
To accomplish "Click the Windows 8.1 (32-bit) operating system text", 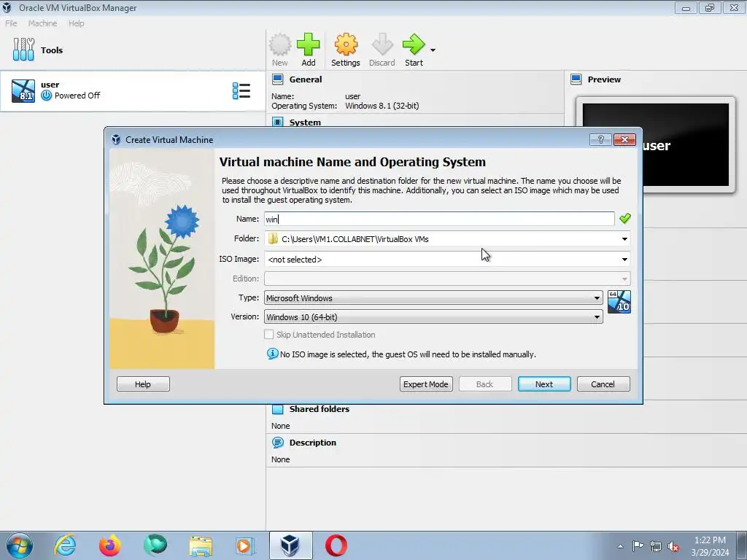I will pos(382,106).
